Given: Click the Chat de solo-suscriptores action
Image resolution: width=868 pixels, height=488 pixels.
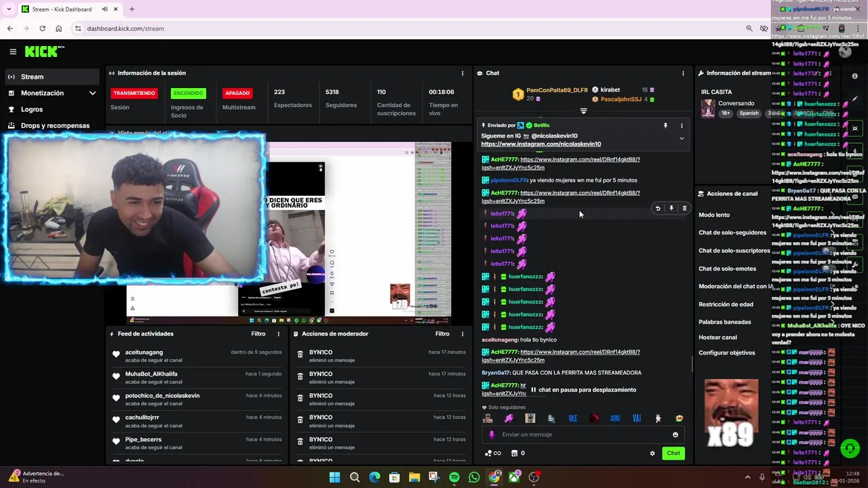Looking at the screenshot, I should 734,251.
